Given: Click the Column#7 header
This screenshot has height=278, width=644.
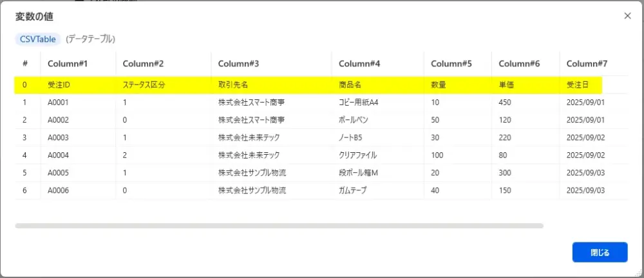Looking at the screenshot, I should [587, 64].
